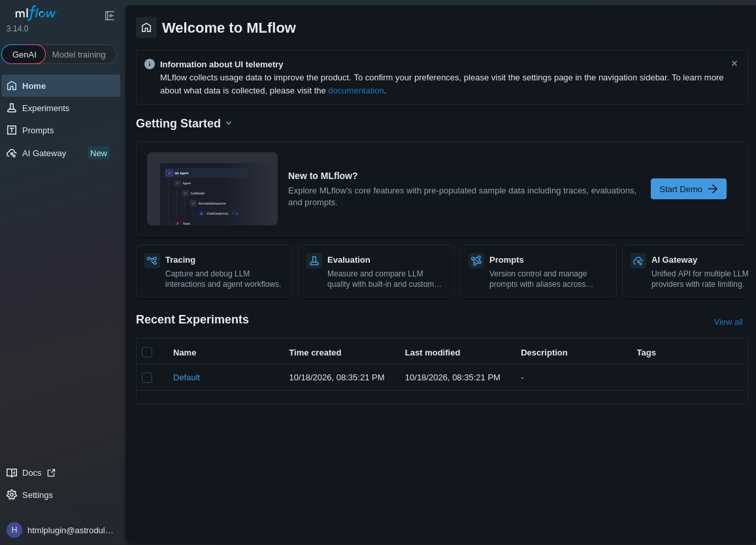
Task: Click the arrow icon in Start Demo
Action: click(713, 189)
